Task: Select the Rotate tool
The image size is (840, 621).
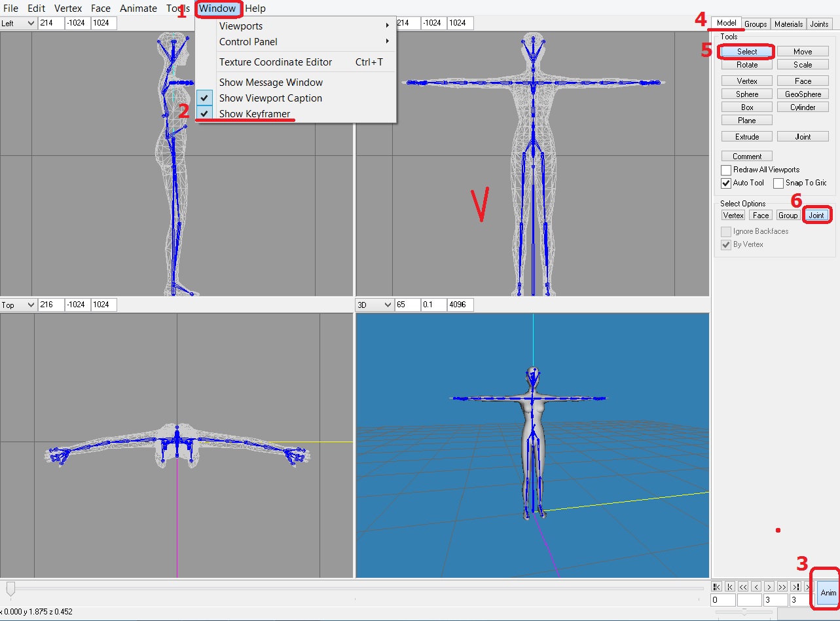Action: click(x=746, y=65)
